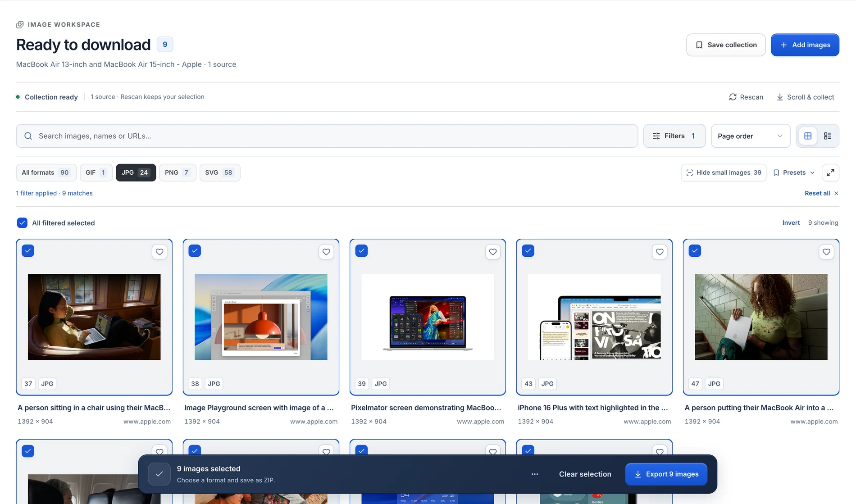856x504 pixels.
Task: Click the grid view icon
Action: click(x=808, y=136)
